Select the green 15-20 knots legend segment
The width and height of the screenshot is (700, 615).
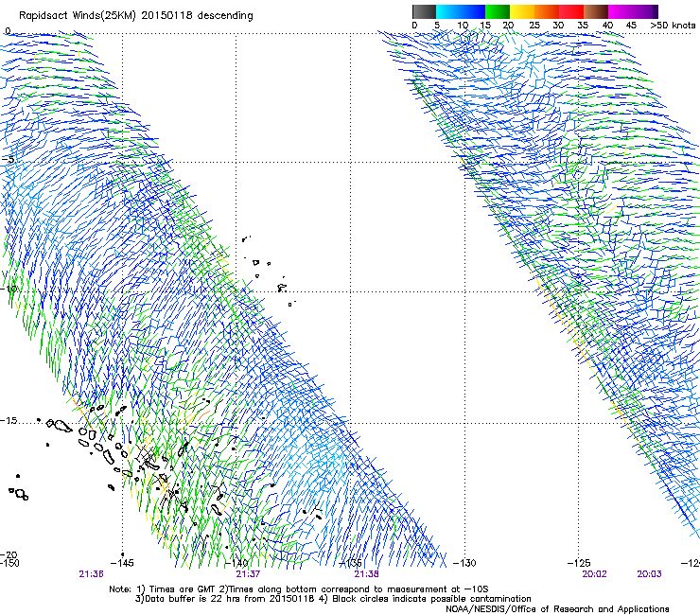(x=498, y=11)
